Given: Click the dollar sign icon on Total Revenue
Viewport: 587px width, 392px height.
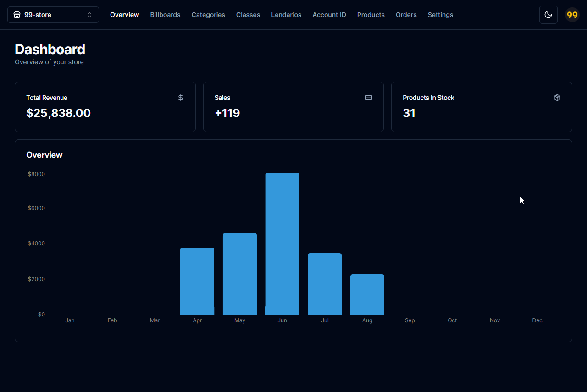Looking at the screenshot, I should 181,98.
